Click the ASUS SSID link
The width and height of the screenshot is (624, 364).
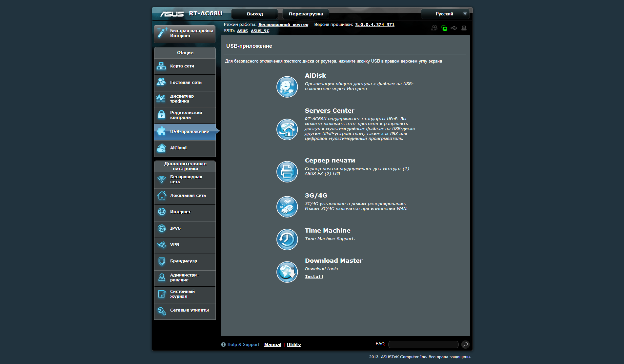242,31
